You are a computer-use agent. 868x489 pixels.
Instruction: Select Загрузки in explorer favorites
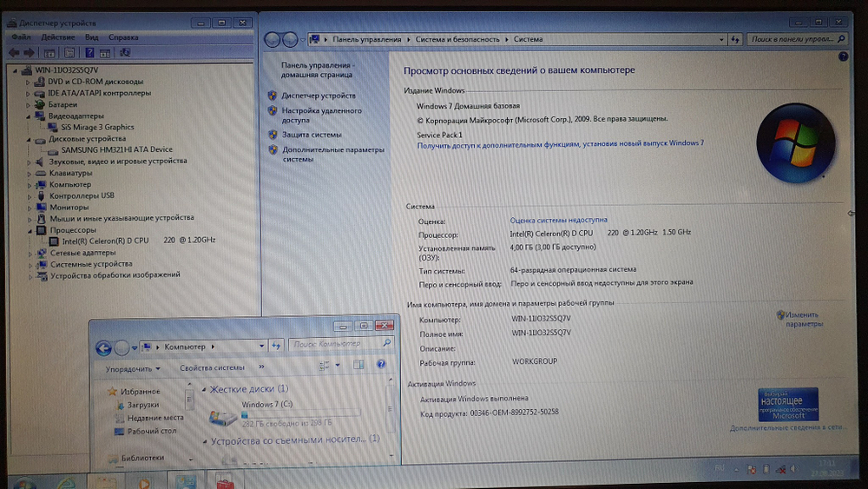(143, 405)
